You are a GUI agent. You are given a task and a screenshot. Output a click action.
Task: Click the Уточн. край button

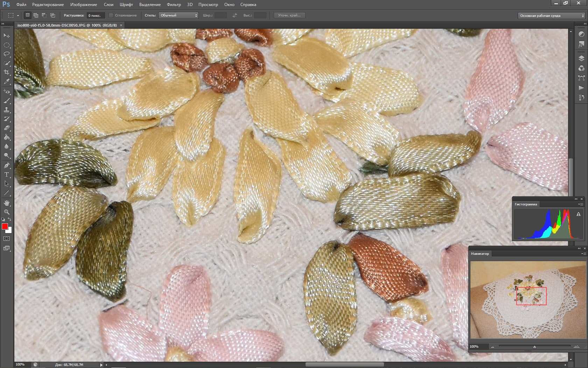289,15
